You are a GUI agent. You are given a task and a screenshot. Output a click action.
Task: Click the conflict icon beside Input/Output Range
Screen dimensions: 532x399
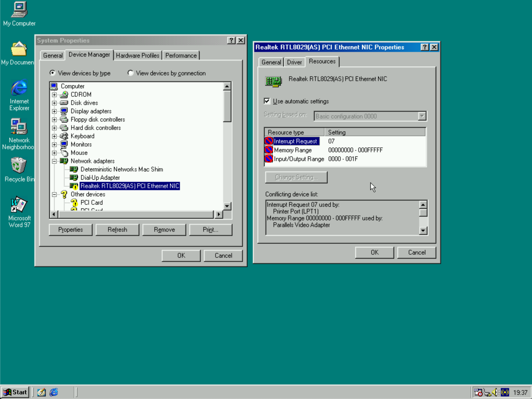coord(269,159)
